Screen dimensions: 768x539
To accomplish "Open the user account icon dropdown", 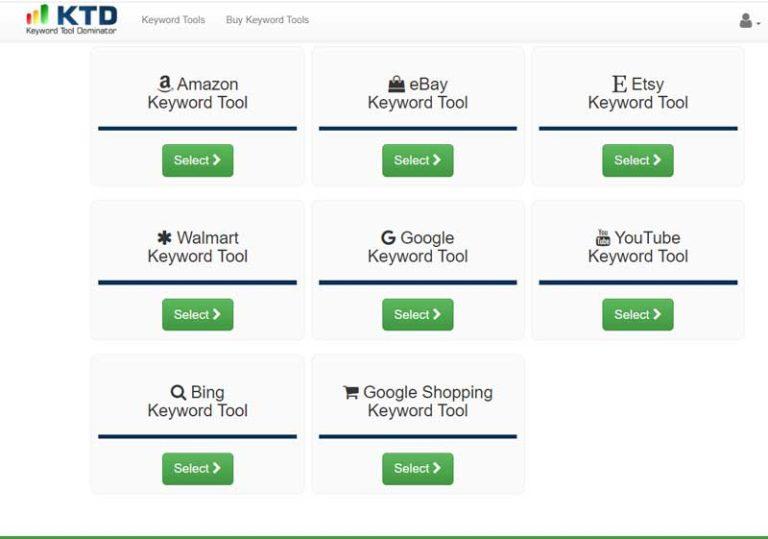I will click(x=749, y=21).
